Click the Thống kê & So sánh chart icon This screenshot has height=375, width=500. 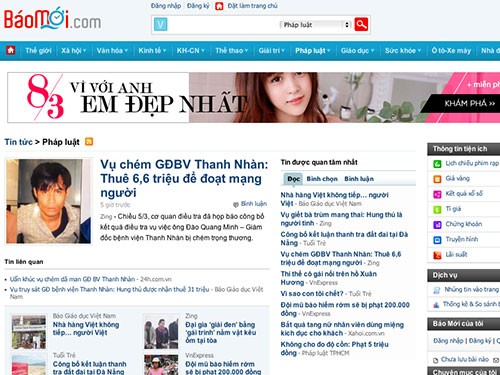coord(436,304)
